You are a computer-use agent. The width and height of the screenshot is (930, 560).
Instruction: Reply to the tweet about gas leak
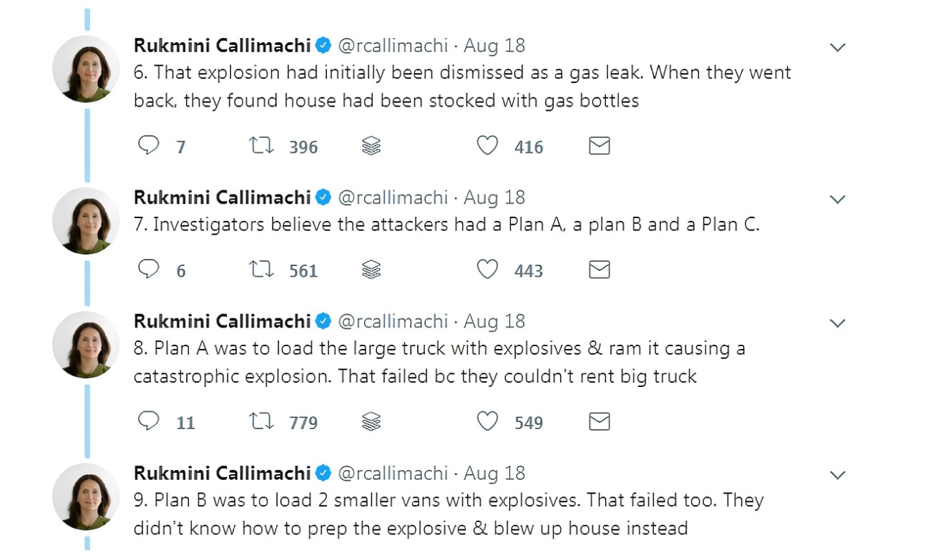(148, 146)
